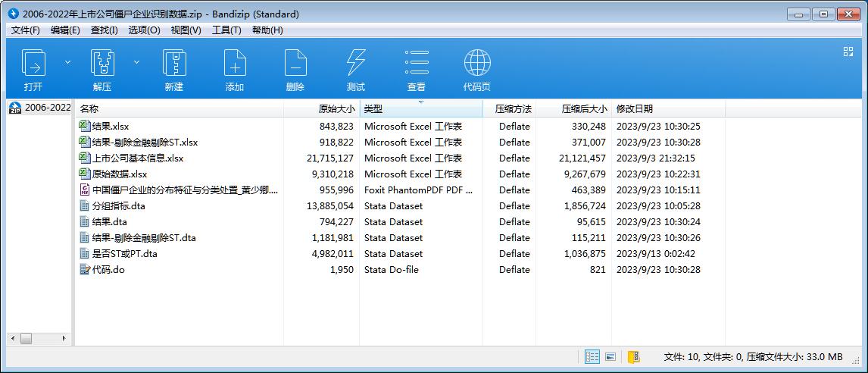Click the 新建 (New archive) toolbar icon
868x373 pixels.
(x=173, y=63)
